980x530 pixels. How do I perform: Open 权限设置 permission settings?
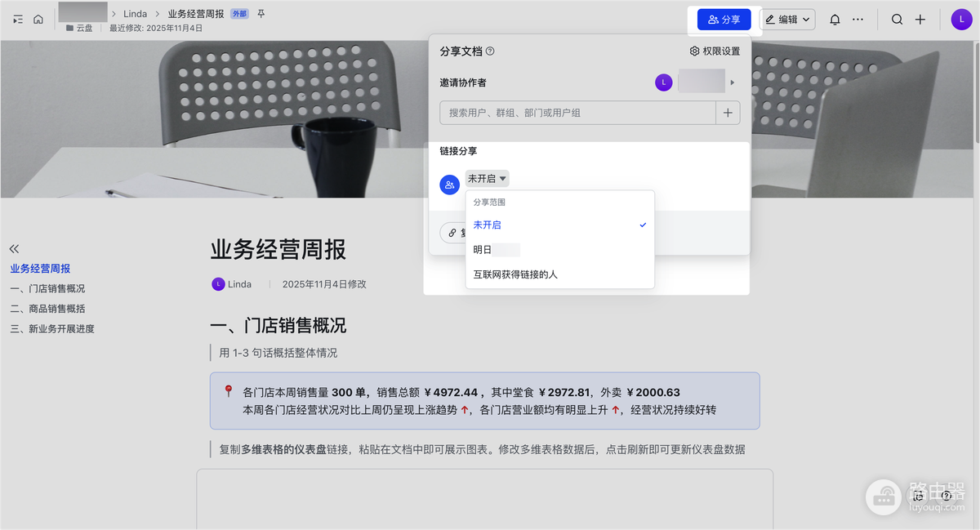(x=715, y=51)
